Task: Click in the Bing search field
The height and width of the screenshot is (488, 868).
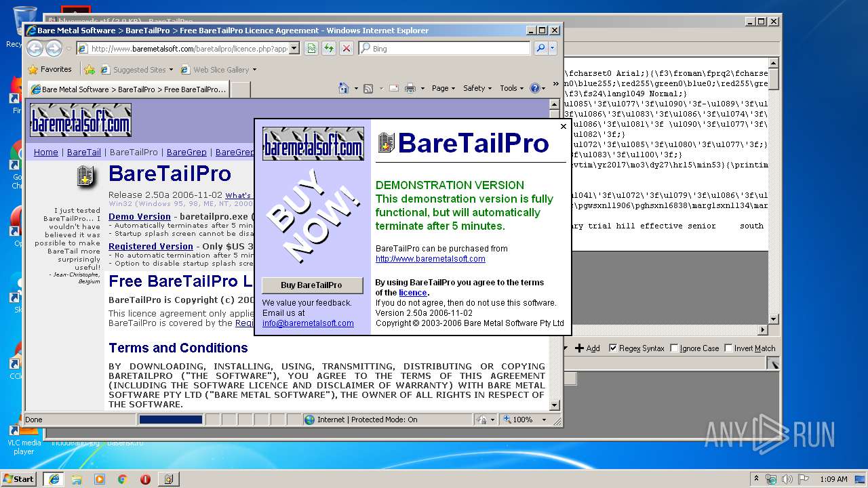Action: (451, 48)
